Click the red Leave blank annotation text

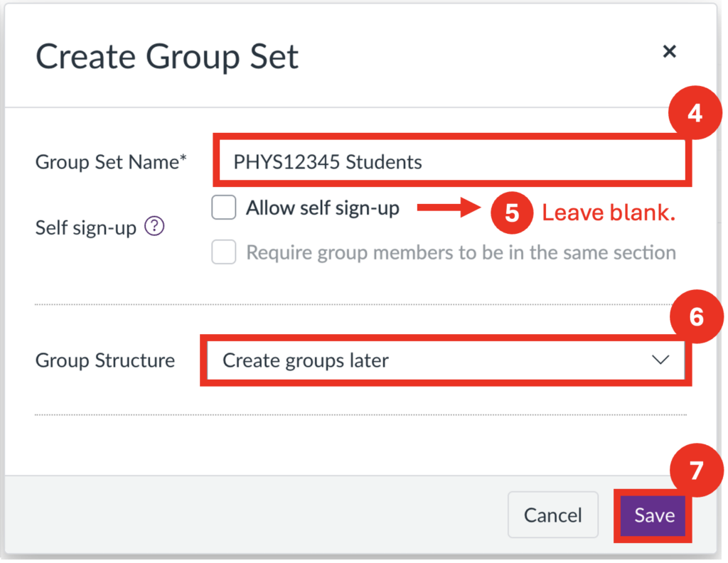tap(609, 213)
